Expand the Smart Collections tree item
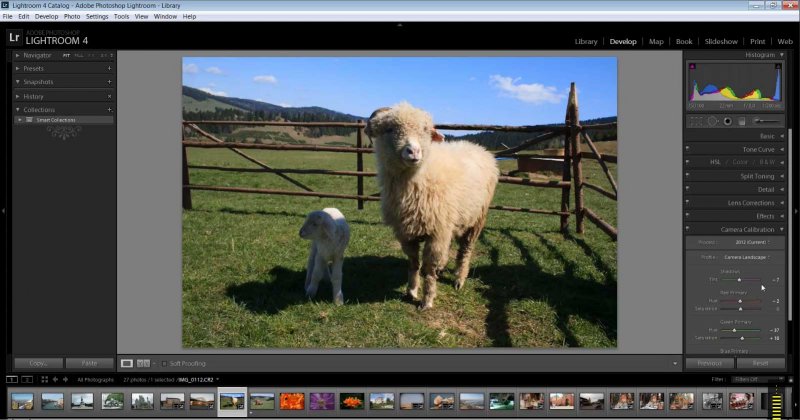The width and height of the screenshot is (800, 420). (19, 120)
